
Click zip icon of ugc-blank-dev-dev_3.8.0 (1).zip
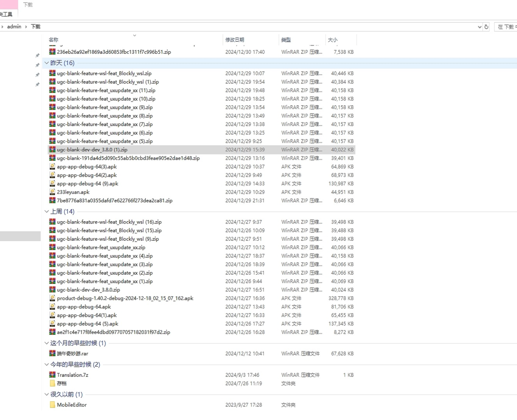click(52, 149)
